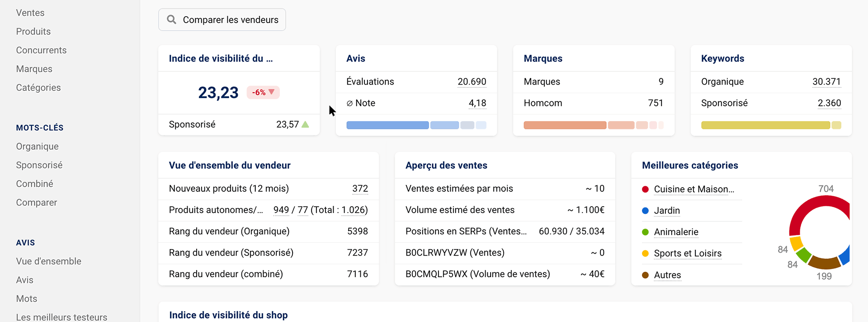868x322 pixels.
Task: Click the red dot for Cuisine et Maison
Action: [x=645, y=189]
